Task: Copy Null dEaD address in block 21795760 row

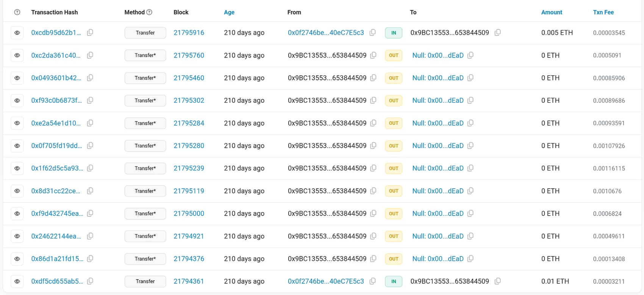Action: click(x=470, y=55)
